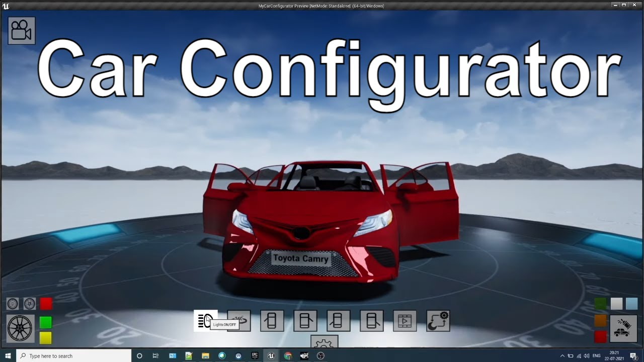Viewport: 644px width, 362px height.
Task: Open the Windows Start menu
Action: pos(8,356)
